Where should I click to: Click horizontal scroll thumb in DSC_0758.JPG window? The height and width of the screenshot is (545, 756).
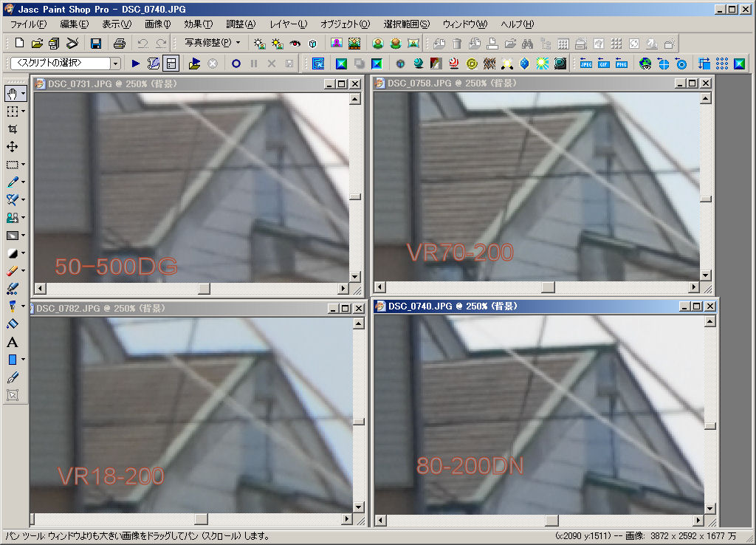click(x=549, y=287)
